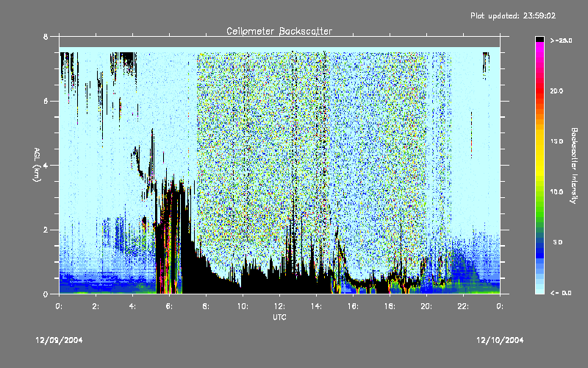
Task: Click the colorbar tick label 15.0
Action: coord(556,141)
